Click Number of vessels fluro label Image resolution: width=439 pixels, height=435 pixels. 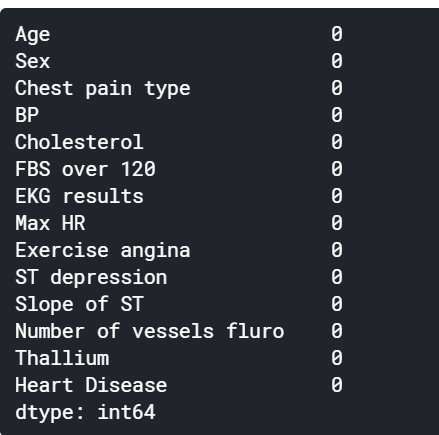coord(150,331)
